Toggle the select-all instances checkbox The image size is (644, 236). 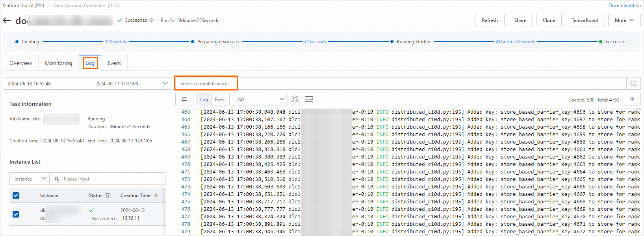click(16, 195)
